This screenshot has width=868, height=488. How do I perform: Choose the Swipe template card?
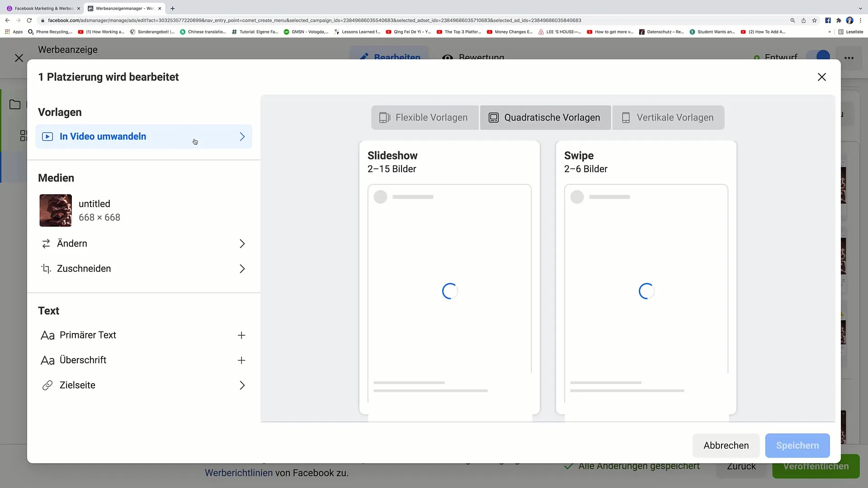(646, 277)
